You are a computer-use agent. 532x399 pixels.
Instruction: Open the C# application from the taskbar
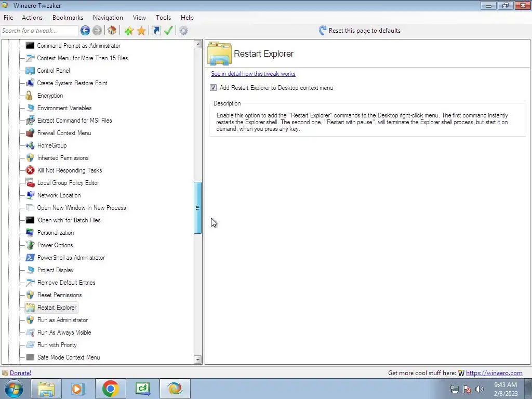(143, 389)
